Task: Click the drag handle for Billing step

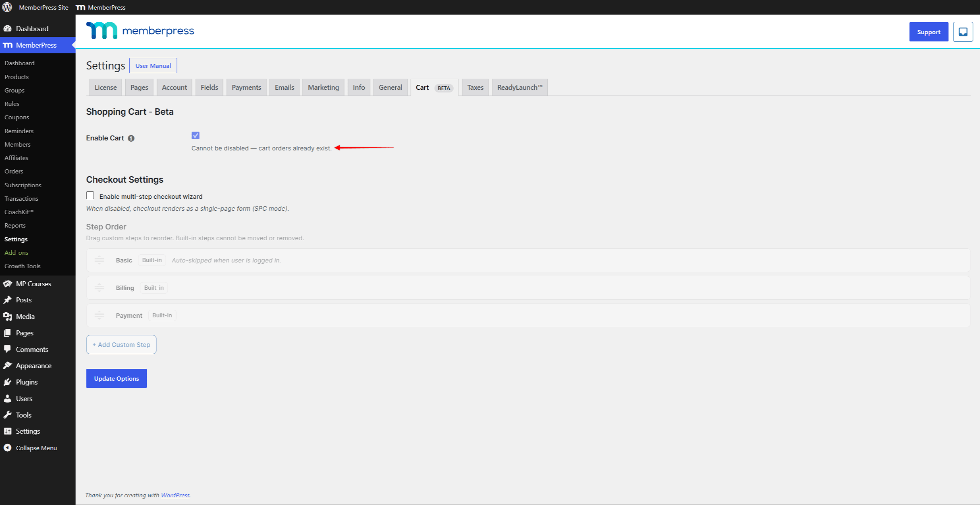Action: [99, 288]
